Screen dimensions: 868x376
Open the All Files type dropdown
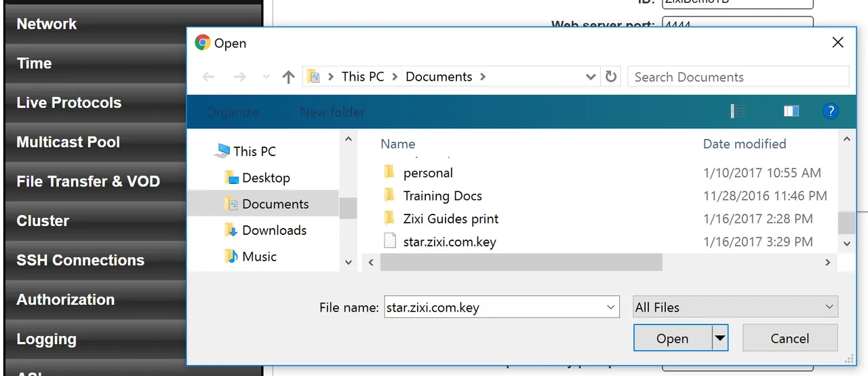coord(735,307)
